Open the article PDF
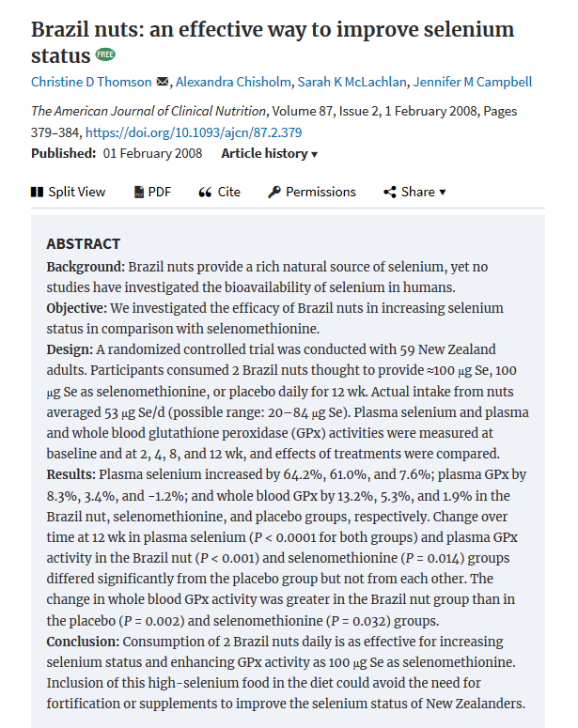Screen dimensions: 578x728 159,192
